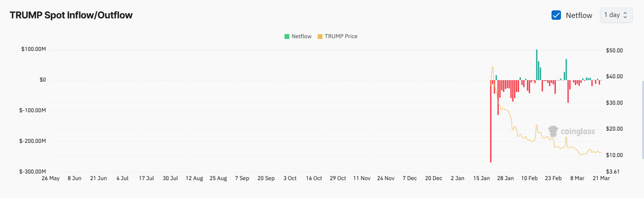Click the green Netflow legend swatch
Image resolution: width=644 pixels, height=198 pixels.
point(286,36)
